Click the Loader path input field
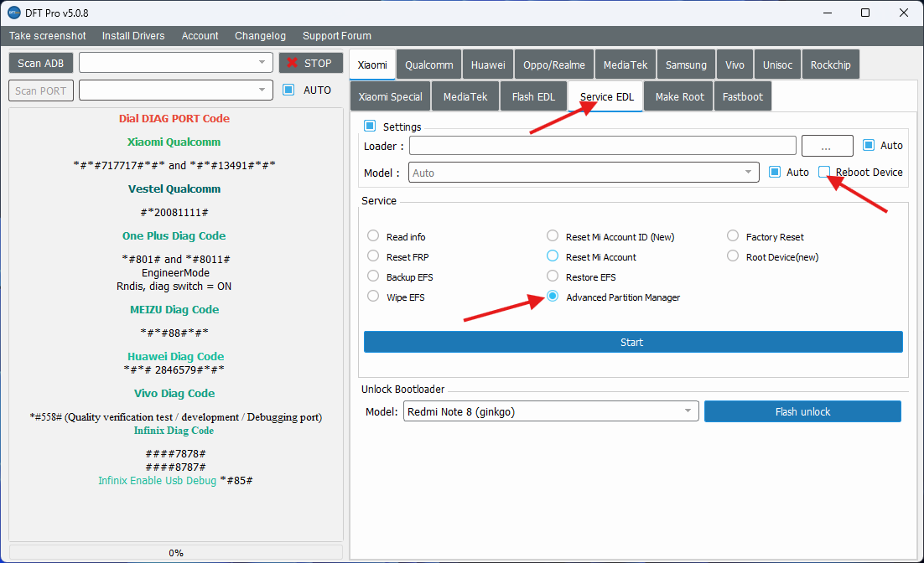This screenshot has width=924, height=563. tap(602, 146)
